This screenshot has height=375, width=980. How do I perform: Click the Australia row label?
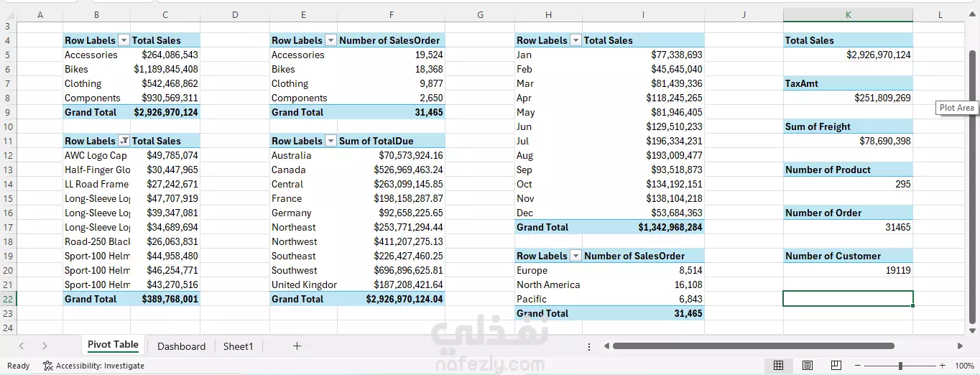coord(292,155)
